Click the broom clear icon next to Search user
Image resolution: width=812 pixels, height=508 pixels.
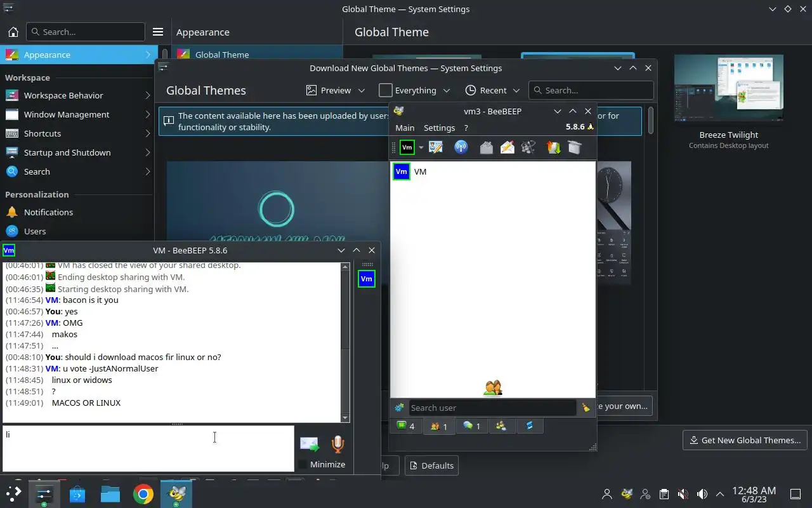pos(586,408)
